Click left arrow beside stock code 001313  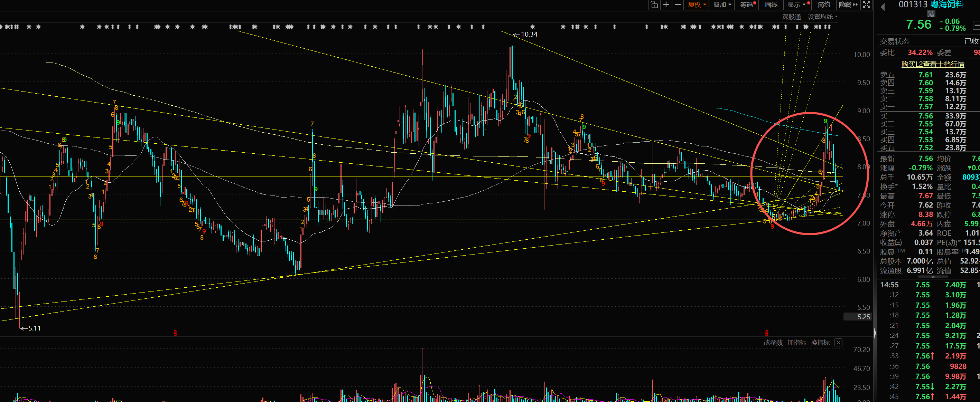pos(883,7)
